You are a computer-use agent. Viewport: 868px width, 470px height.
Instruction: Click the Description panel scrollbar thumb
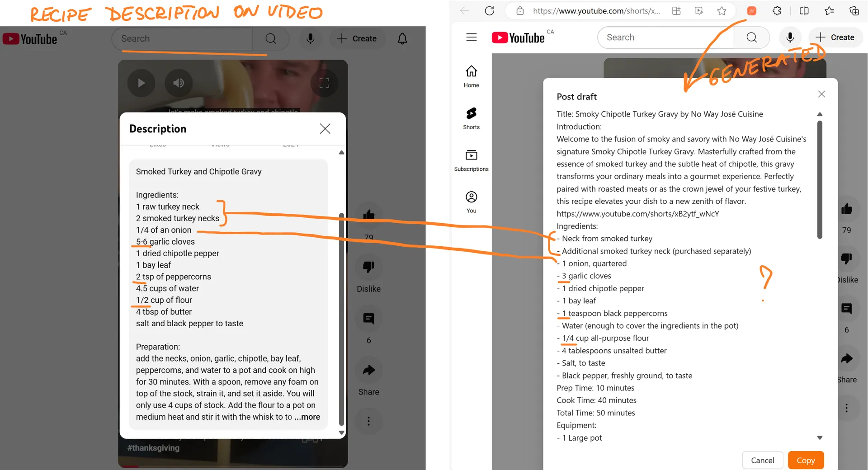341,319
